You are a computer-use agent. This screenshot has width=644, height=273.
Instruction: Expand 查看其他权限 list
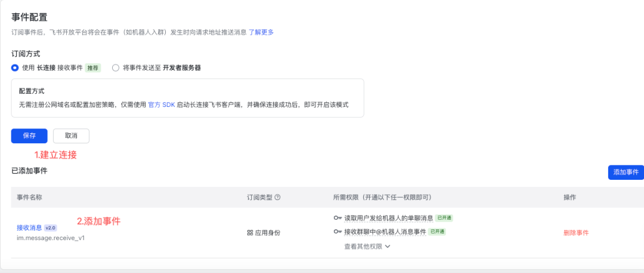click(364, 246)
